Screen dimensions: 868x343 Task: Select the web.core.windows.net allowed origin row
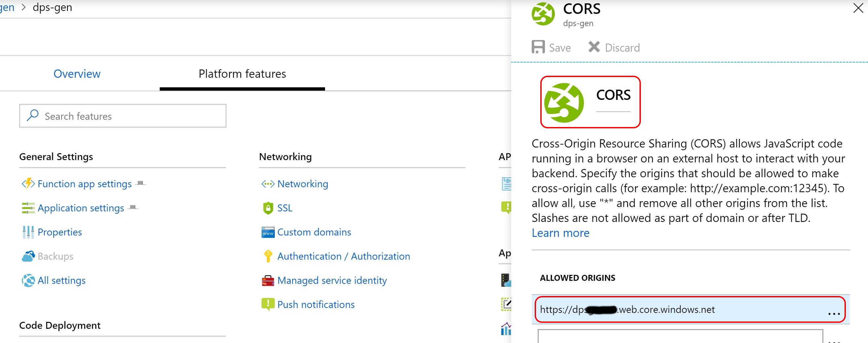click(x=690, y=310)
